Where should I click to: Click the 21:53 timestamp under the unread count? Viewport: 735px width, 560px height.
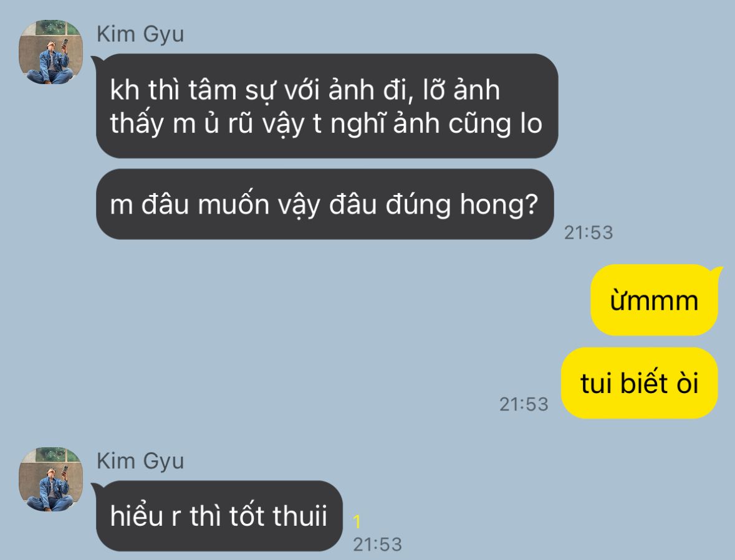377,544
